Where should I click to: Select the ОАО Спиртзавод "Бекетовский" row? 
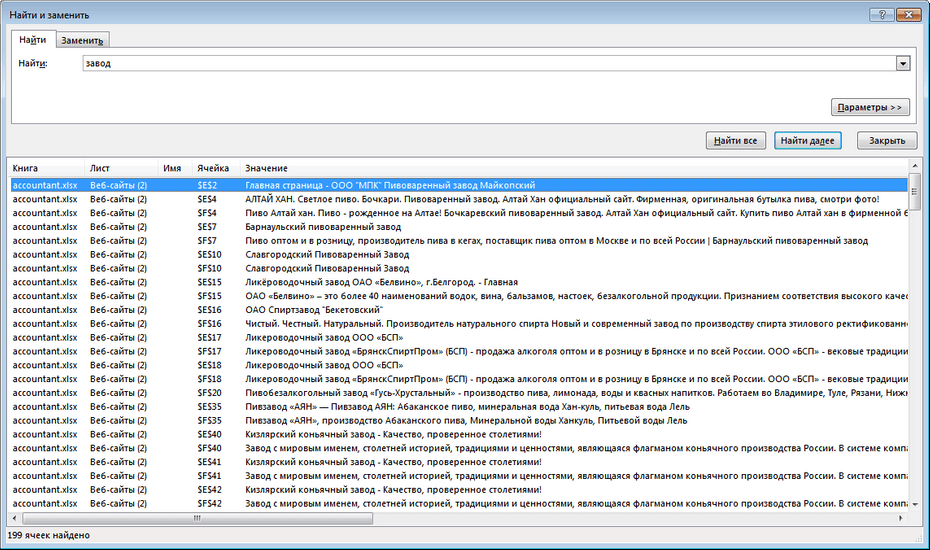459,310
